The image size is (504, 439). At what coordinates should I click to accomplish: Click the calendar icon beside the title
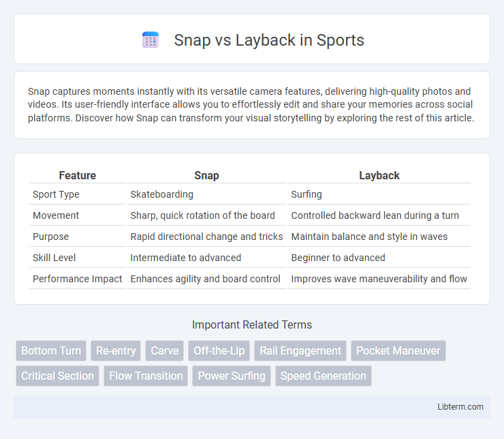[x=151, y=40]
